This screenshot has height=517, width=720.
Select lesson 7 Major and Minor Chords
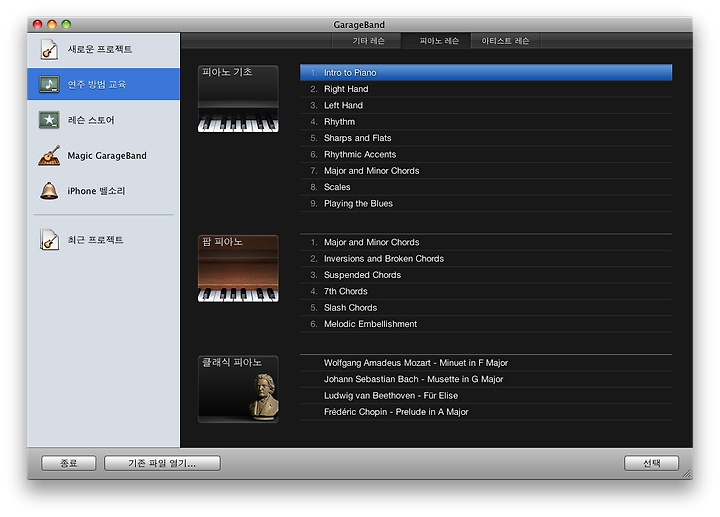click(x=486, y=171)
